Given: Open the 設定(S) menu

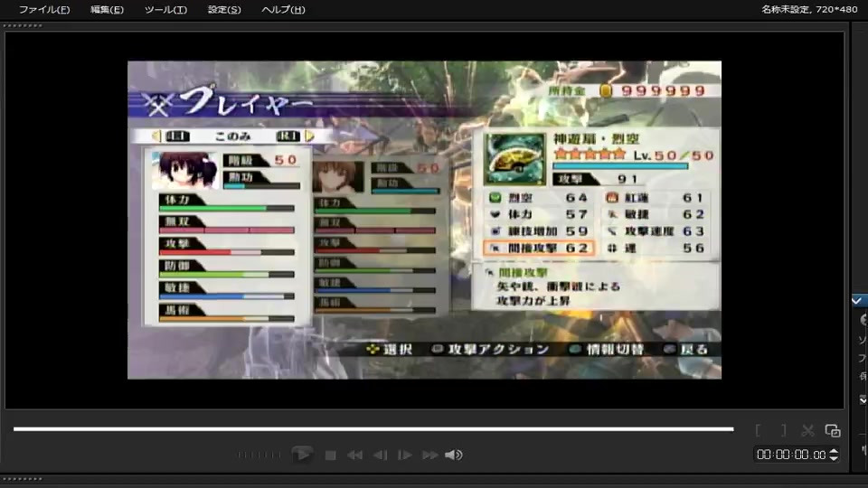Looking at the screenshot, I should click(x=224, y=9).
